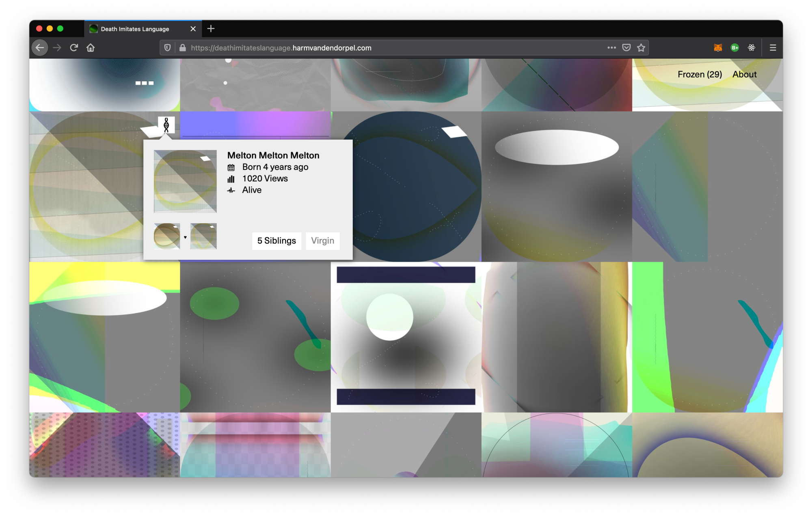The height and width of the screenshot is (516, 812).
Task: Open the Firefox hamburger menu
Action: click(x=773, y=48)
